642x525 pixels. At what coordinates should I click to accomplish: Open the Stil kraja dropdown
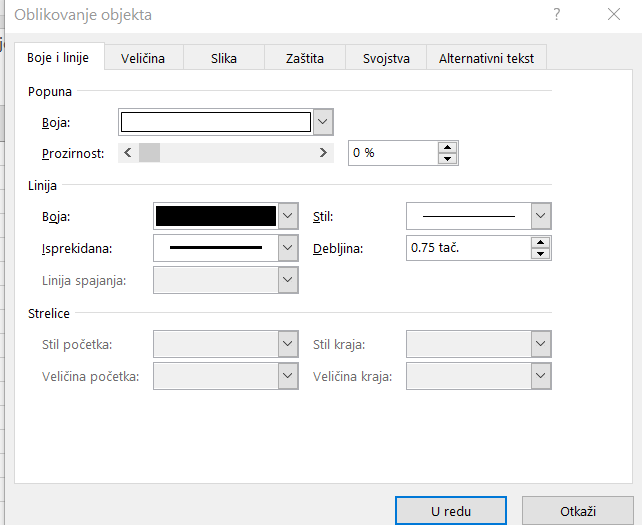541,344
